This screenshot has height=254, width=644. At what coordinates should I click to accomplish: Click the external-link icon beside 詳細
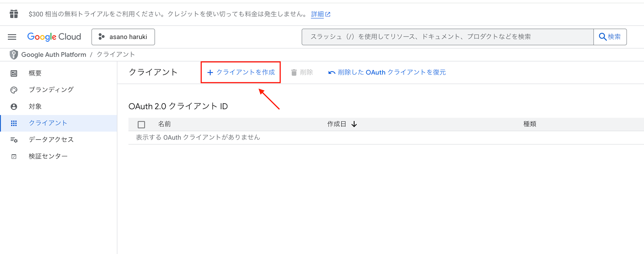tap(328, 14)
